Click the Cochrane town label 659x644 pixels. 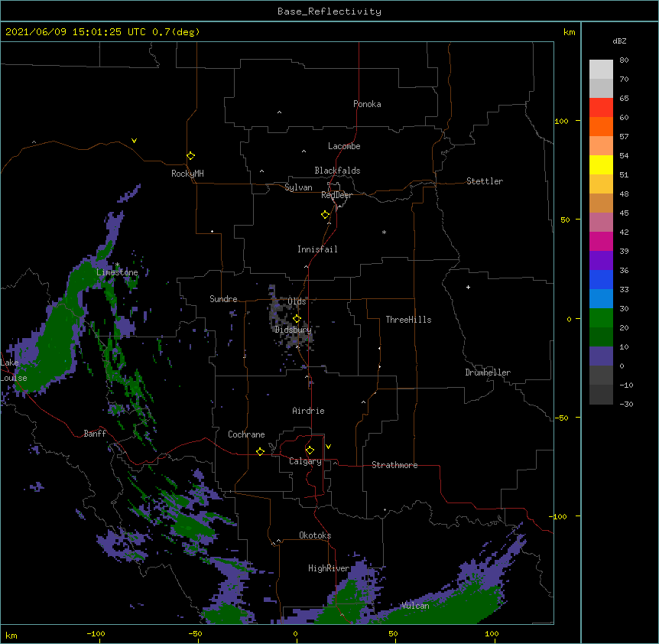246,434
